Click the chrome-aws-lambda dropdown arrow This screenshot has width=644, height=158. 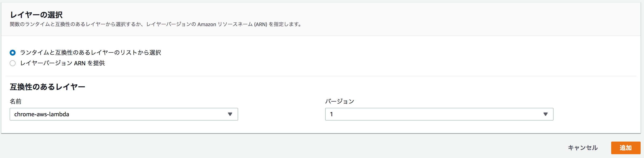point(230,114)
